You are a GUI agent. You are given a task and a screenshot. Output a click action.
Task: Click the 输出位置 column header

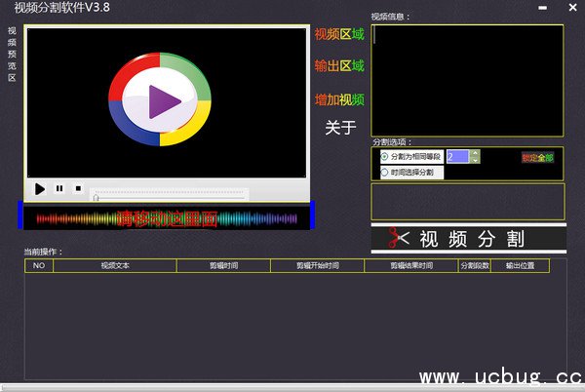520,265
